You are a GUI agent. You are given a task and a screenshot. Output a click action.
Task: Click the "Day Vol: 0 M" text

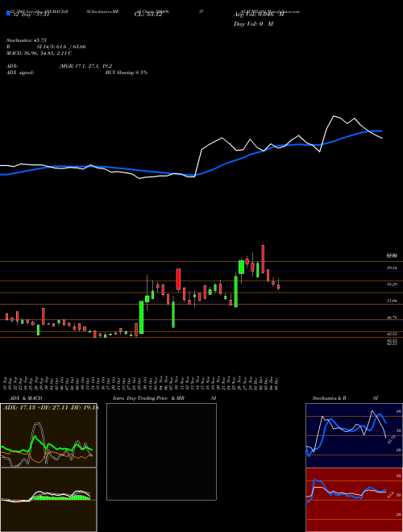point(253,23)
